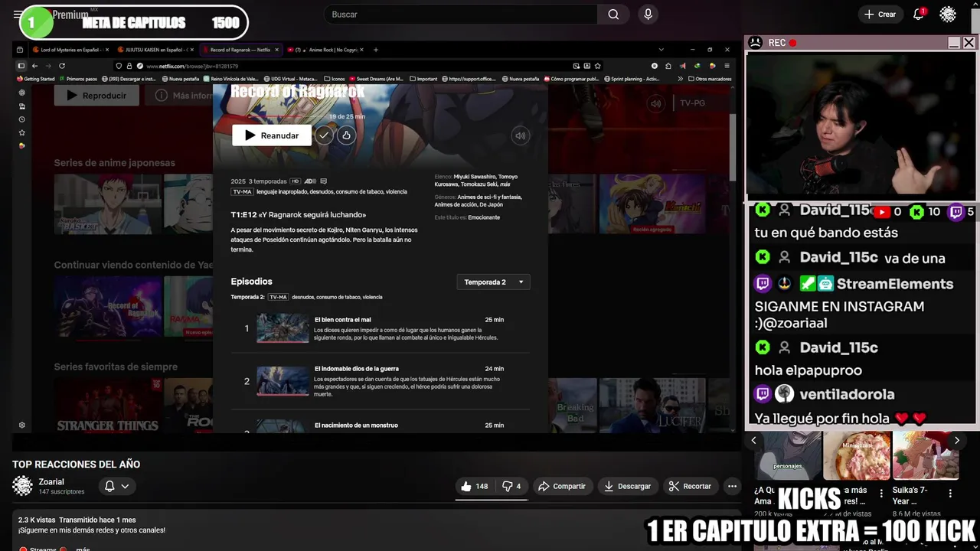Open the history clock icon in browser sidebar
Viewport: 980px width, 551px height.
(x=21, y=119)
